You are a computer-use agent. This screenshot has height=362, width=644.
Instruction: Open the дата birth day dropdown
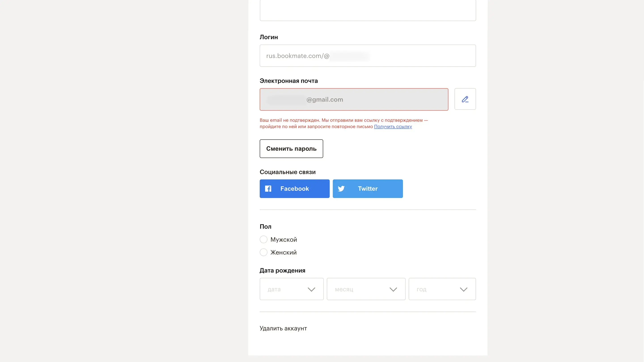pos(292,289)
